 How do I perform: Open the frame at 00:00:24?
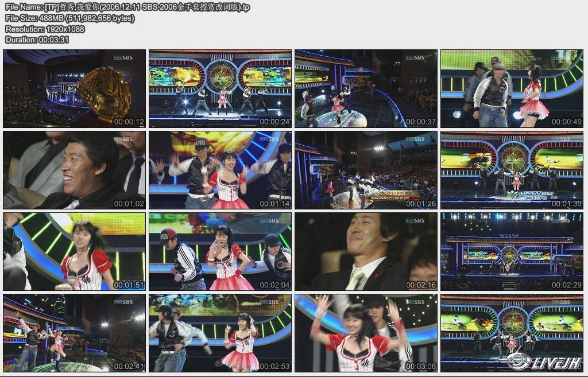click(220, 88)
